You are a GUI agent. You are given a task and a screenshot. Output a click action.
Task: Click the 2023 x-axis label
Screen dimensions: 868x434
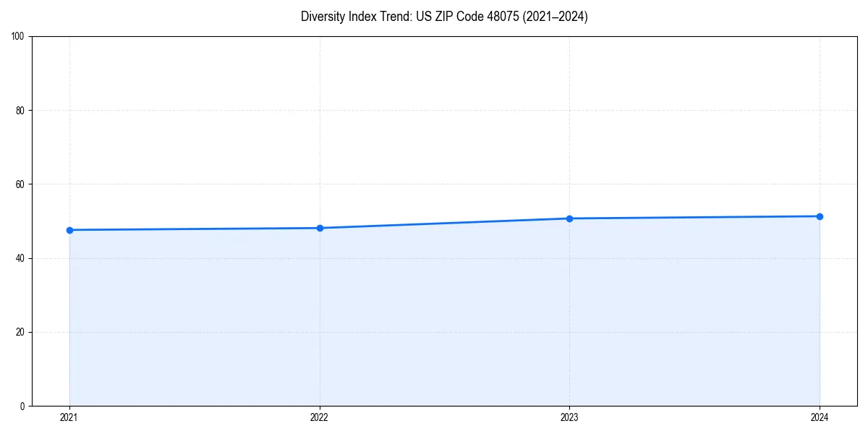point(569,417)
